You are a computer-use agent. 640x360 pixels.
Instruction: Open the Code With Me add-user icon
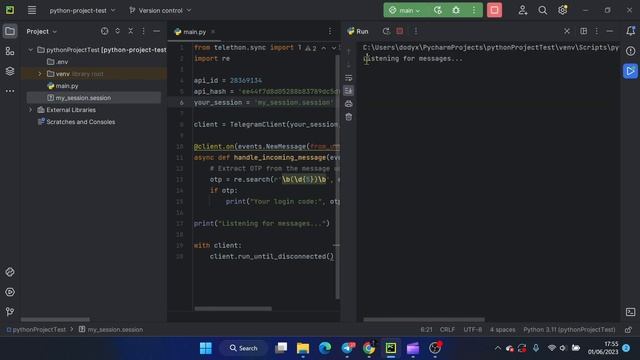[x=522, y=11]
